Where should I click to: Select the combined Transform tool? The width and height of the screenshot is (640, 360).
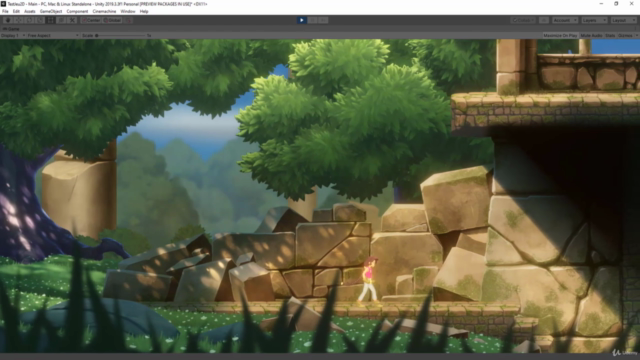pyautogui.click(x=61, y=20)
